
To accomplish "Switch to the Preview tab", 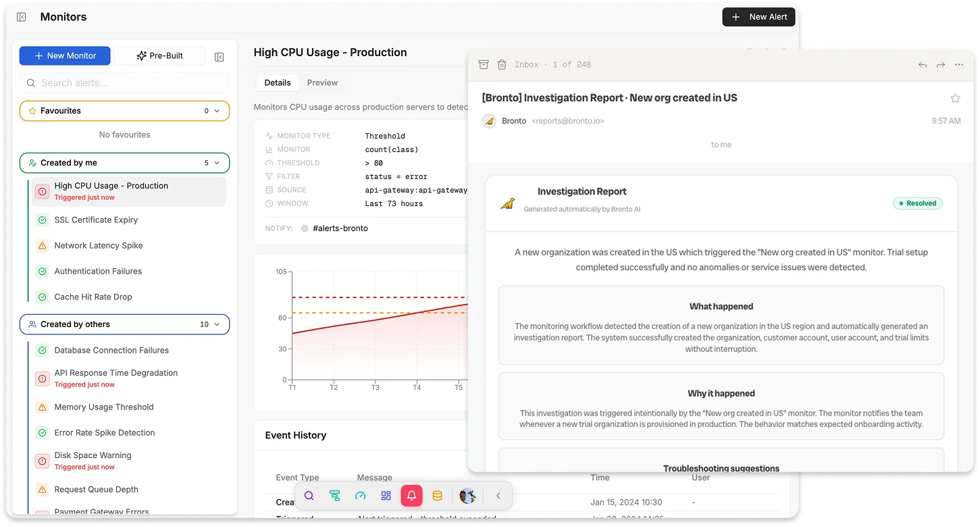I will point(322,82).
